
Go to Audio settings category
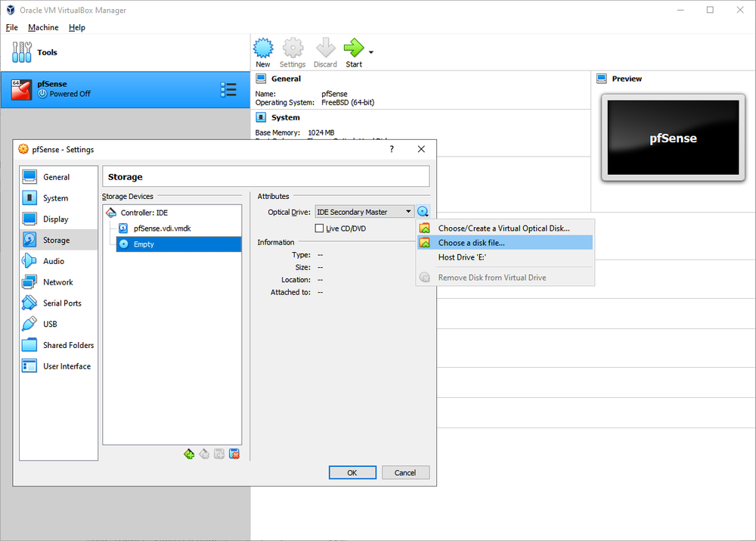pos(58,261)
